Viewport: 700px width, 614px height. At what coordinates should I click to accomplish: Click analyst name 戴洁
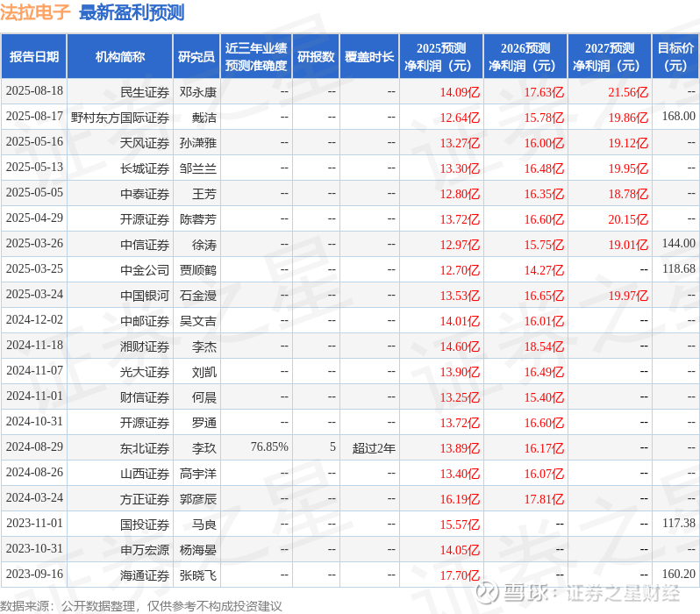204,118
